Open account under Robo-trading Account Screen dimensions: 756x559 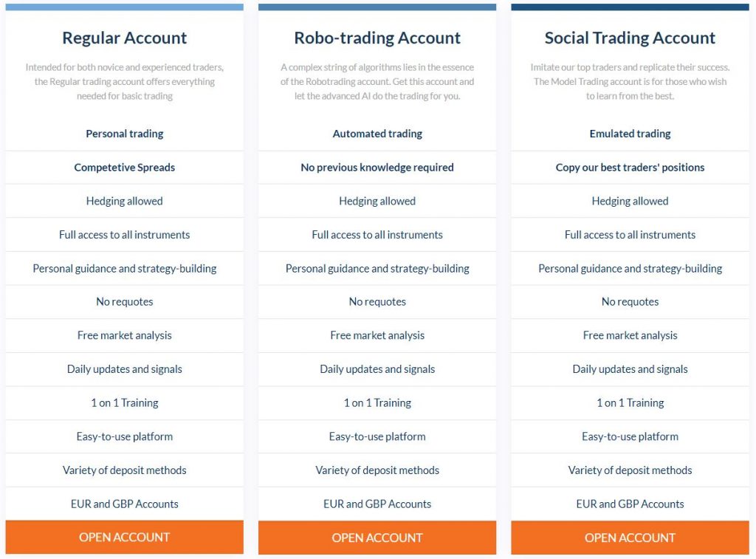tap(377, 538)
